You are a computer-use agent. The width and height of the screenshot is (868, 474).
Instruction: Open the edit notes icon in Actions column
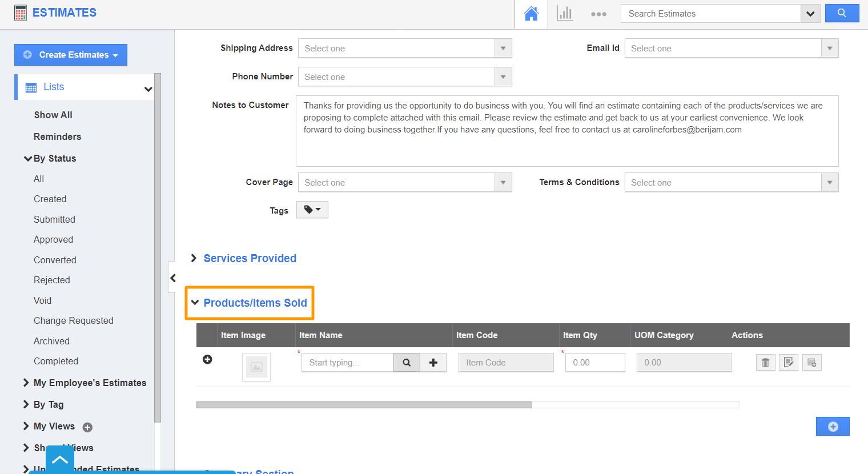(789, 362)
